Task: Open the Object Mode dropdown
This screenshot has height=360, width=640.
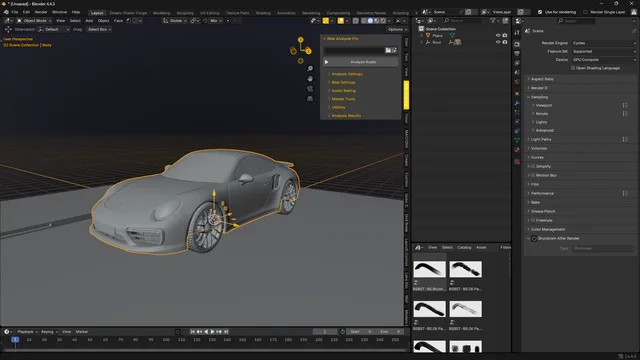Action: (34, 20)
